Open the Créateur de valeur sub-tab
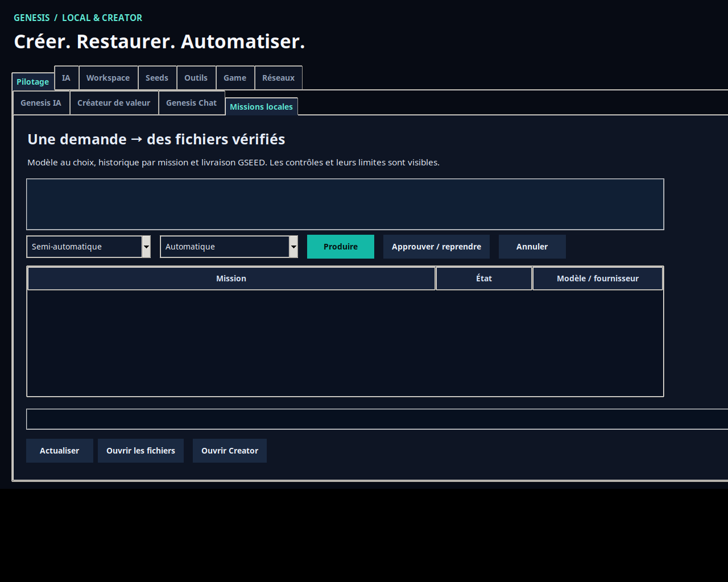The width and height of the screenshot is (728, 582). [x=114, y=103]
